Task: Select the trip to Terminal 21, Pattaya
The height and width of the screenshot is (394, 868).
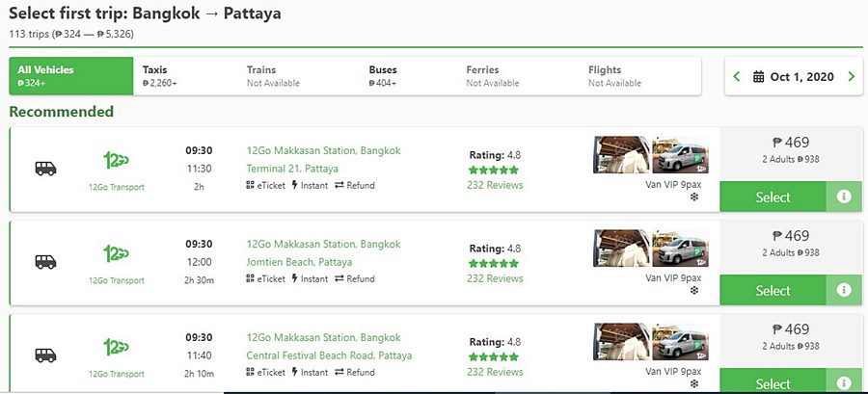Action: pos(773,197)
